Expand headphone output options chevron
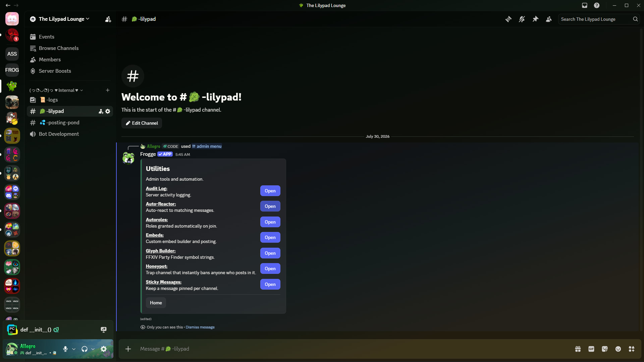The image size is (644, 362). click(93, 349)
